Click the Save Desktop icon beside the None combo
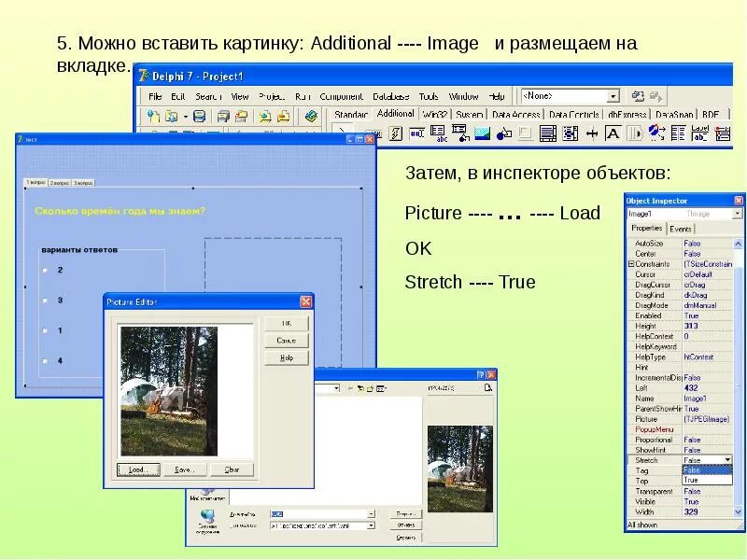This screenshot has width=747, height=560. 638,96
